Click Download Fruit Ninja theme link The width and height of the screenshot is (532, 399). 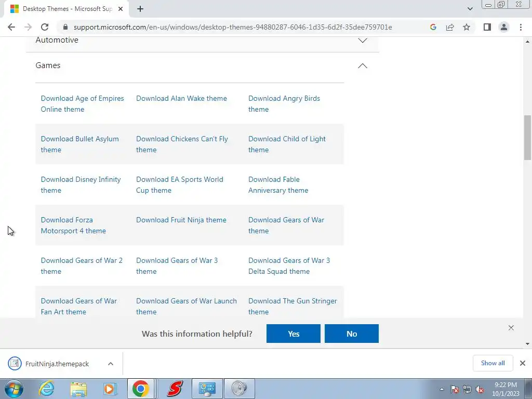tap(181, 220)
